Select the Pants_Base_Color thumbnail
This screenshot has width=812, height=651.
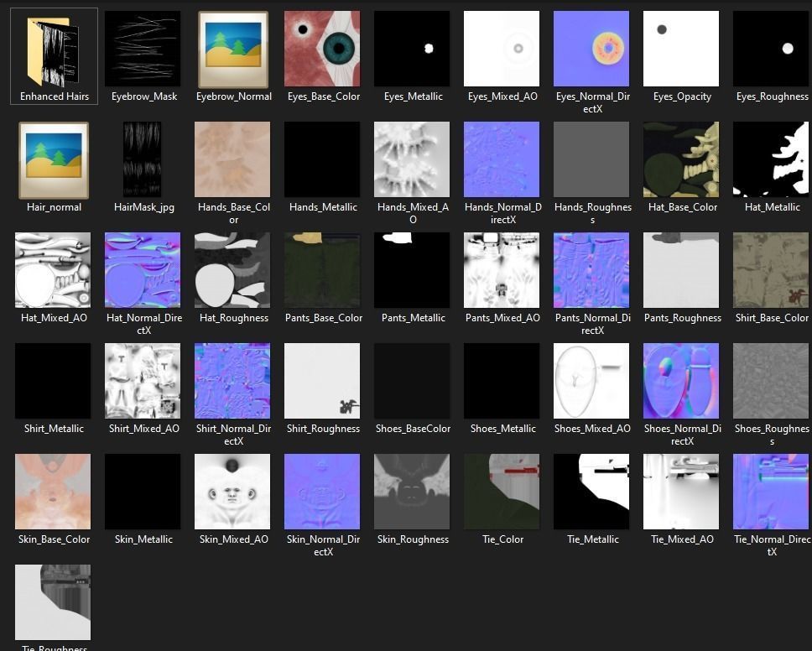pos(322,270)
